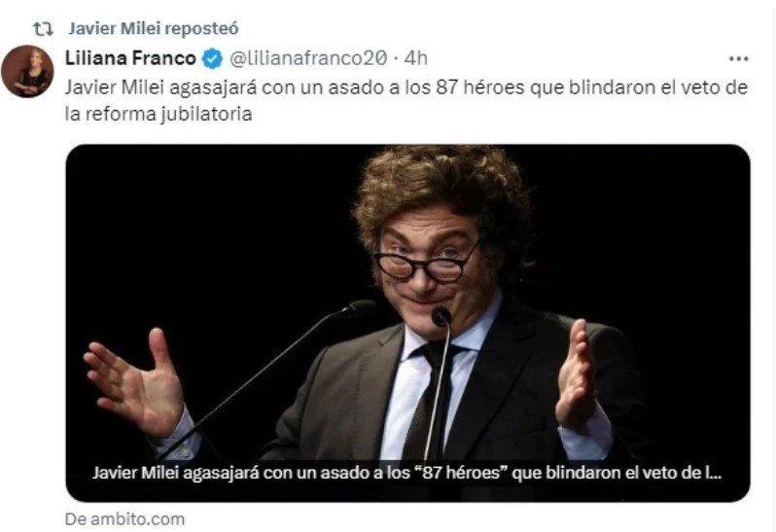Click the Liliana Franco display name
The width and height of the screenshot is (776, 532).
click(130, 58)
